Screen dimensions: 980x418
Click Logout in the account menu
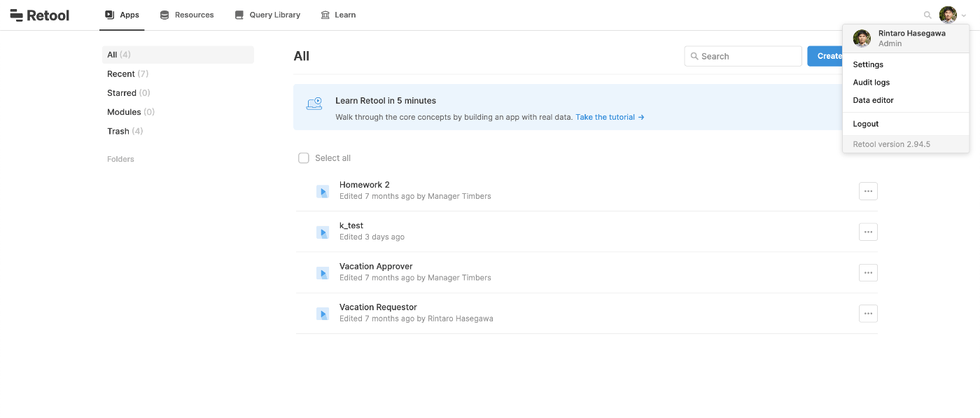click(x=865, y=124)
